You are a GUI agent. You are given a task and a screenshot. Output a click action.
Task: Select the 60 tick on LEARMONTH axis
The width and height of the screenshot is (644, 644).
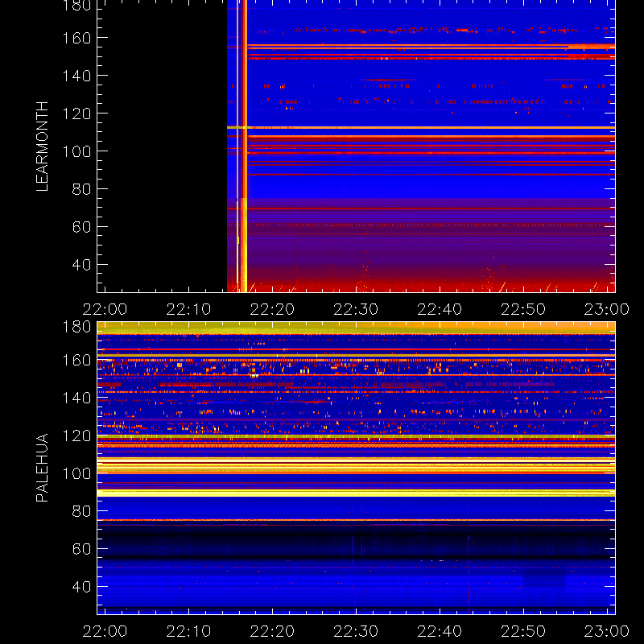[x=81, y=227]
